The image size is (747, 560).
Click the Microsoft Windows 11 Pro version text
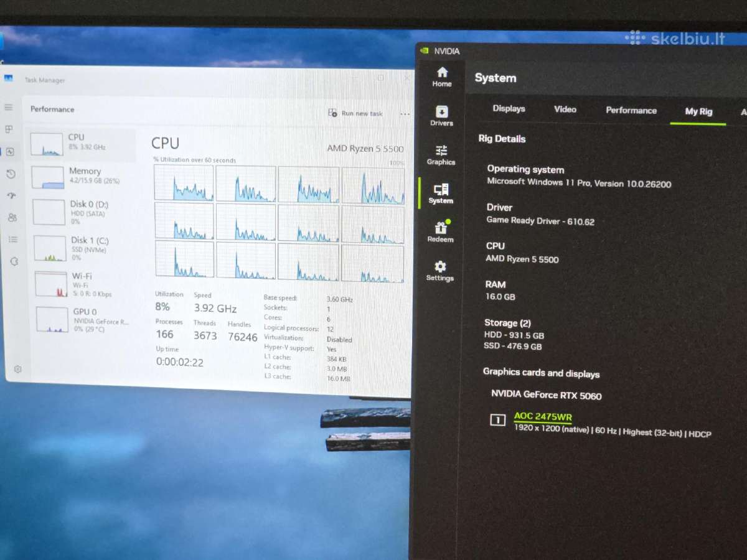point(579,183)
